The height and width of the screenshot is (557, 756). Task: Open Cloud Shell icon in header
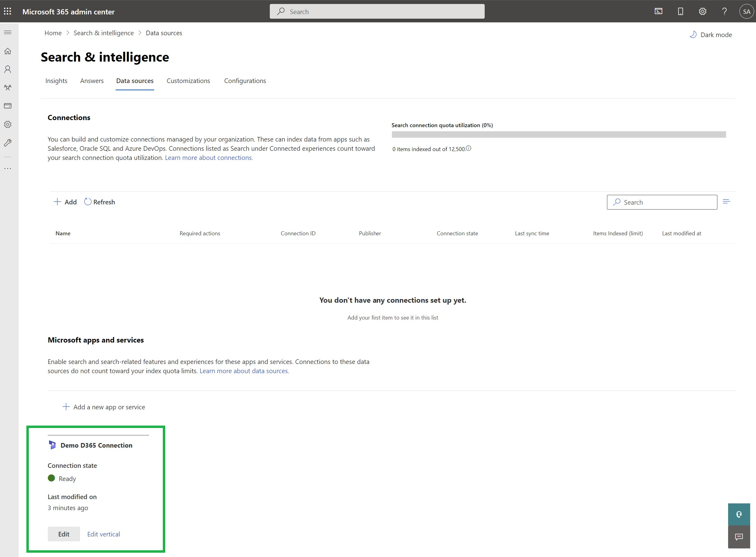(658, 11)
